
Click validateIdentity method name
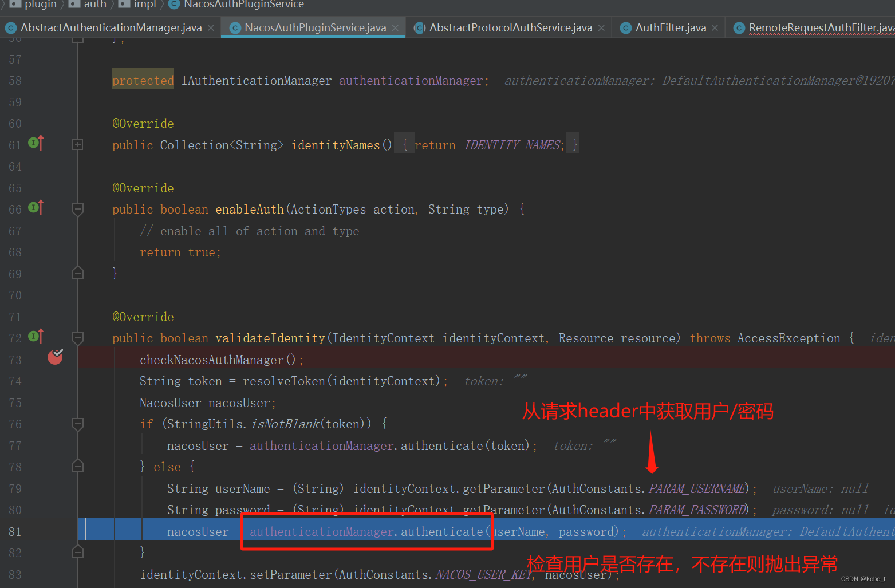tap(270, 338)
